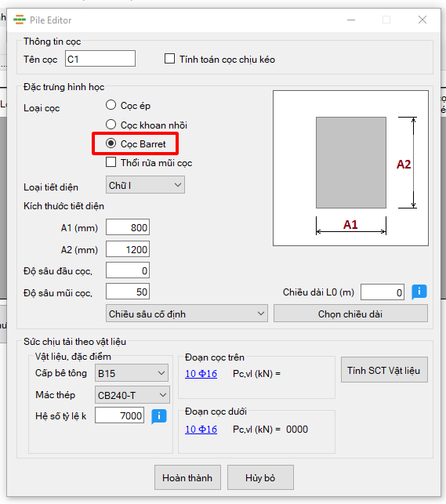Viewport: 446px width, 504px height.
Task: Click the info icon next to Hệ số tỷ lệ k
Action: (x=159, y=416)
